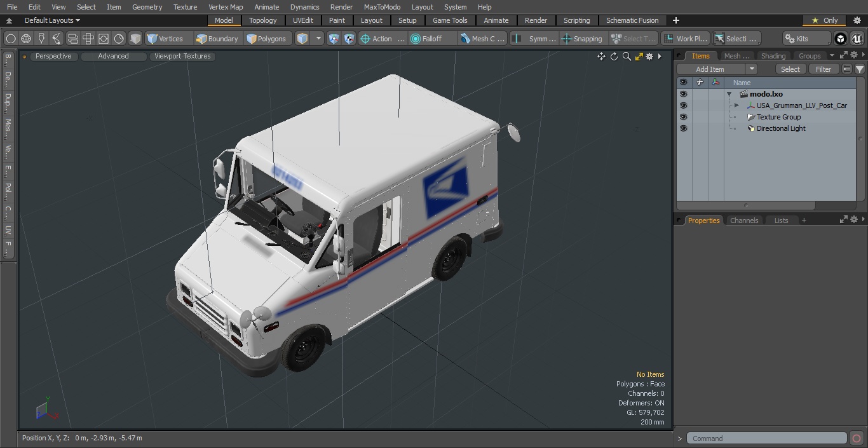Click the viewport pan move icon
Screen dimensions: 868x448
(601, 57)
